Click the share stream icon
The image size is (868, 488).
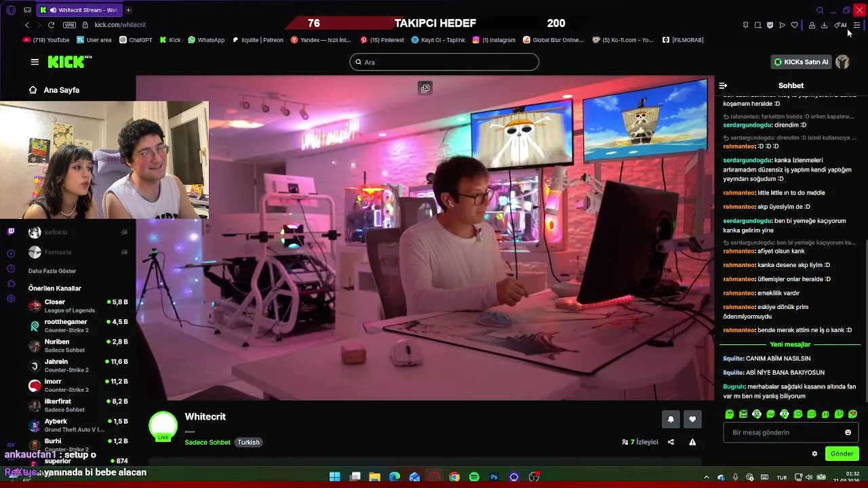pos(671,442)
